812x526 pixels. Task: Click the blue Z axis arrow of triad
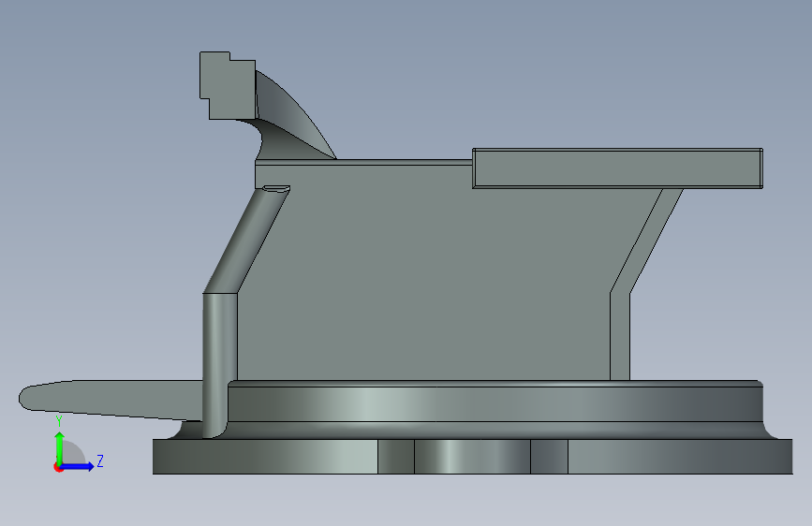tap(78, 466)
